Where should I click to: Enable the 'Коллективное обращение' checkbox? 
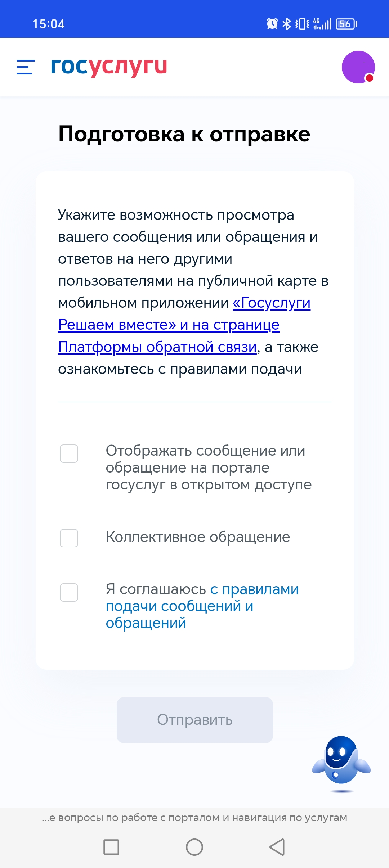(x=69, y=538)
